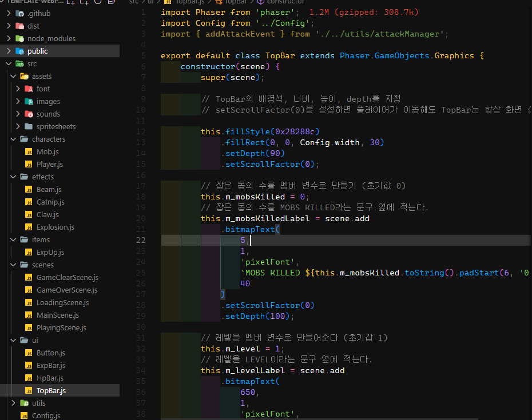Click 'this.m_level = 1;' statement
The width and height of the screenshot is (532, 420).
coord(243,349)
